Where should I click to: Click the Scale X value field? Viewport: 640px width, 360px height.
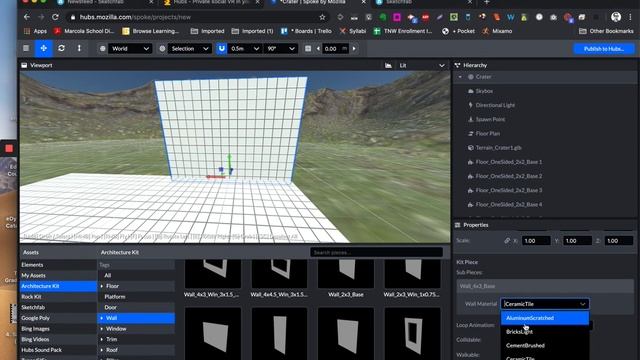pyautogui.click(x=536, y=241)
